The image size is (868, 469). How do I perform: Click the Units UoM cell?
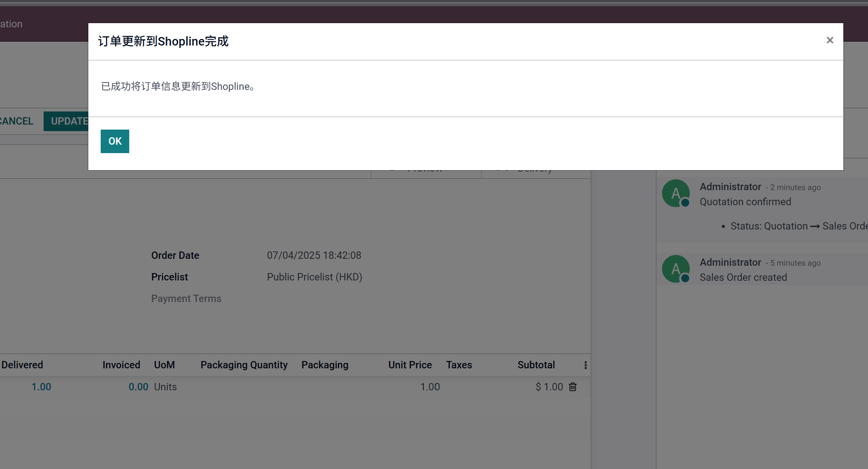(x=165, y=387)
